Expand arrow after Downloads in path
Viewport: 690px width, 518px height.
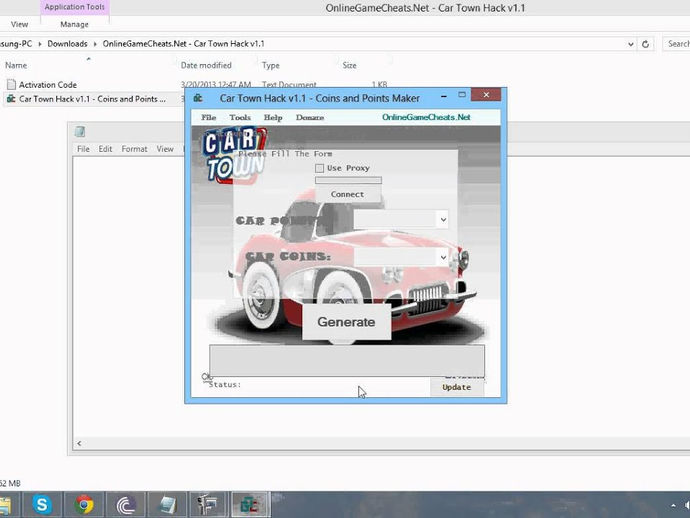coord(95,44)
